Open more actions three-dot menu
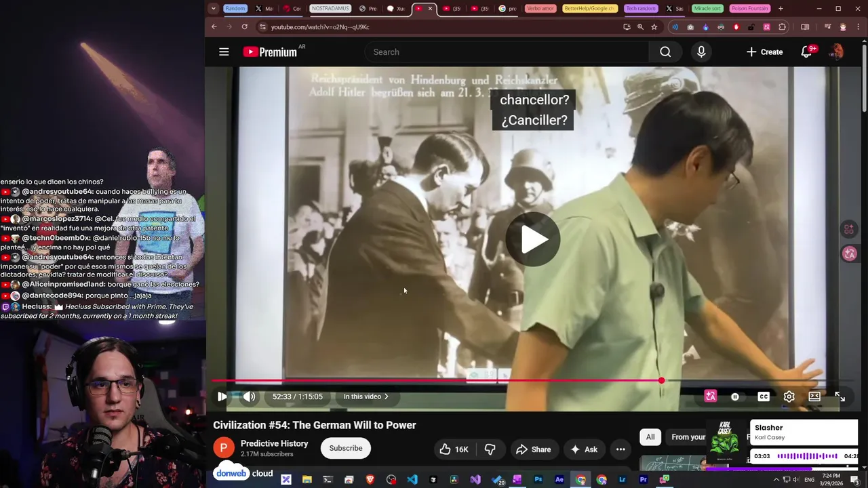This screenshot has width=868, height=488. coord(620,449)
